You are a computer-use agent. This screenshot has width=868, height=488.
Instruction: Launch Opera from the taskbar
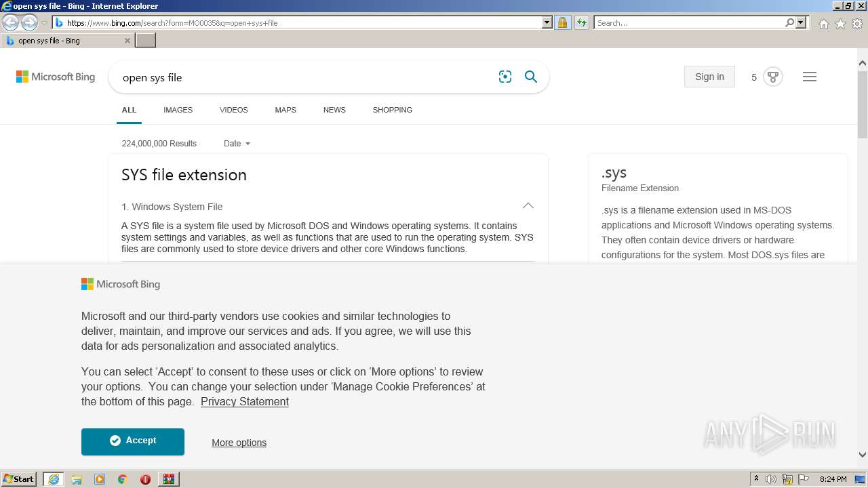[145, 479]
